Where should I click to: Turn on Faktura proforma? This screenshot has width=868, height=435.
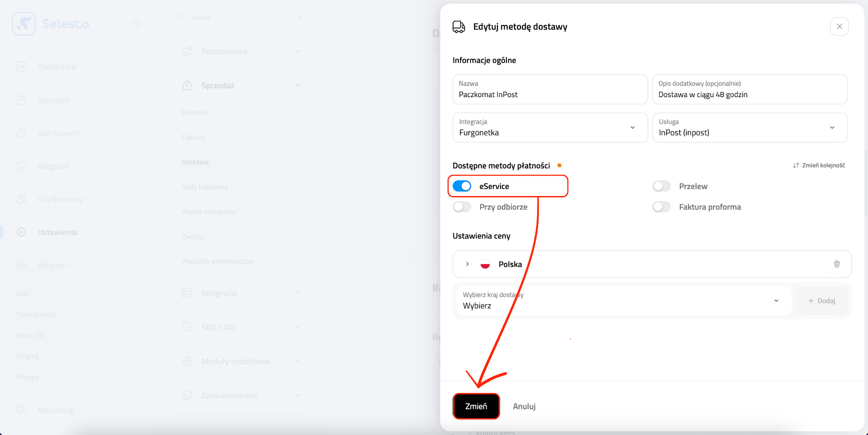pos(661,206)
